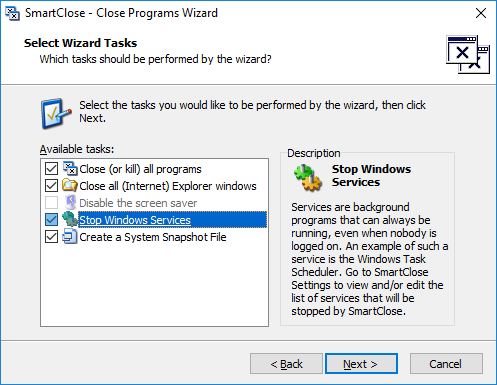The image size is (497, 385).
Task: Click the wizard header window-close graphic
Action: click(x=468, y=55)
